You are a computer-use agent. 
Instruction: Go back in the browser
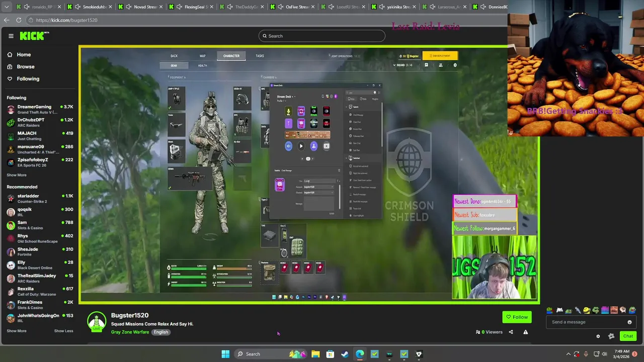[x=7, y=20]
